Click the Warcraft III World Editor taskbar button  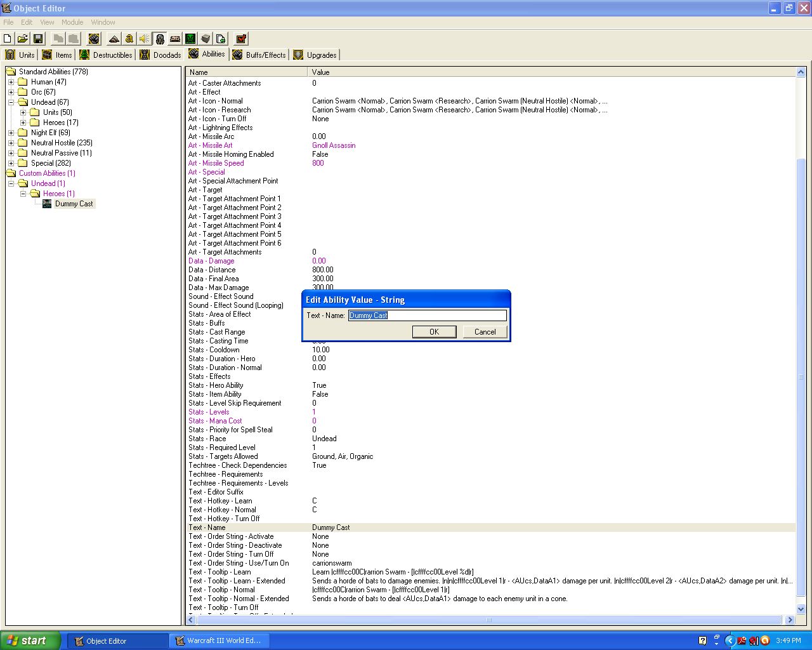click(219, 641)
